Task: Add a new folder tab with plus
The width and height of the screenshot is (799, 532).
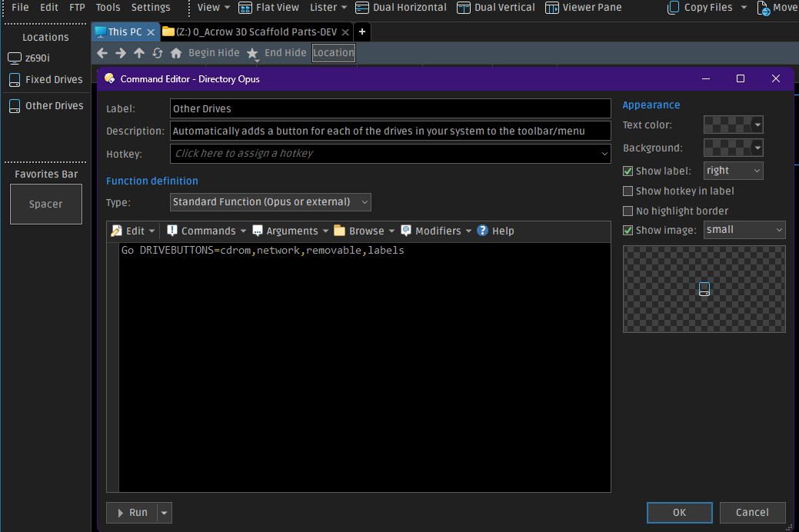Action: coord(362,32)
